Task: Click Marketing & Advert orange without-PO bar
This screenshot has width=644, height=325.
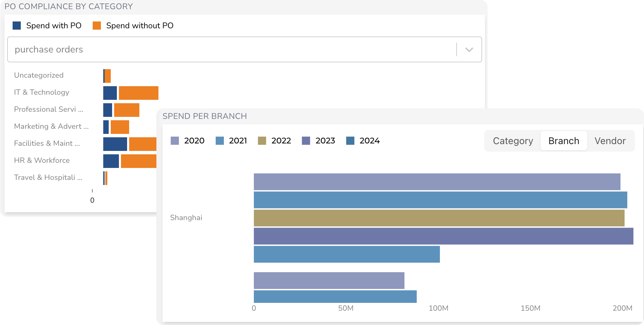Action: coord(120,127)
